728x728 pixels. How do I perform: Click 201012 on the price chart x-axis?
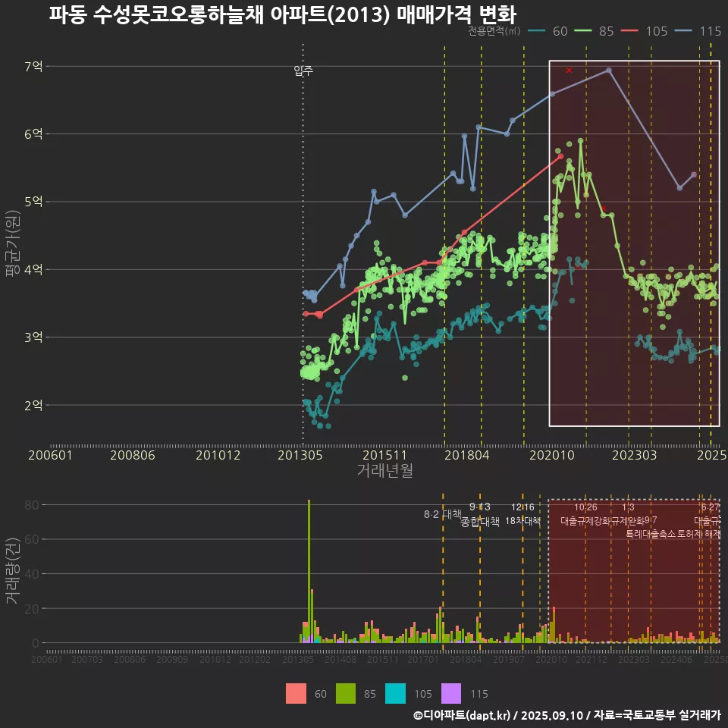218,455
